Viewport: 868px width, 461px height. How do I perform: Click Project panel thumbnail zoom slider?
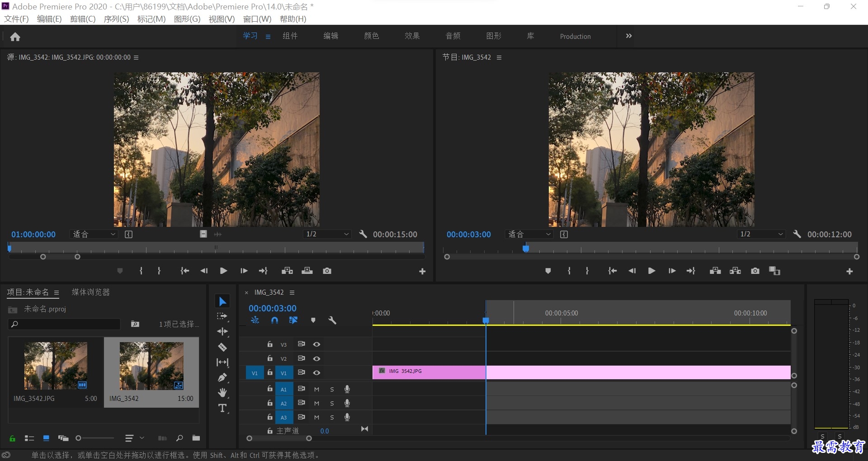[x=95, y=438]
